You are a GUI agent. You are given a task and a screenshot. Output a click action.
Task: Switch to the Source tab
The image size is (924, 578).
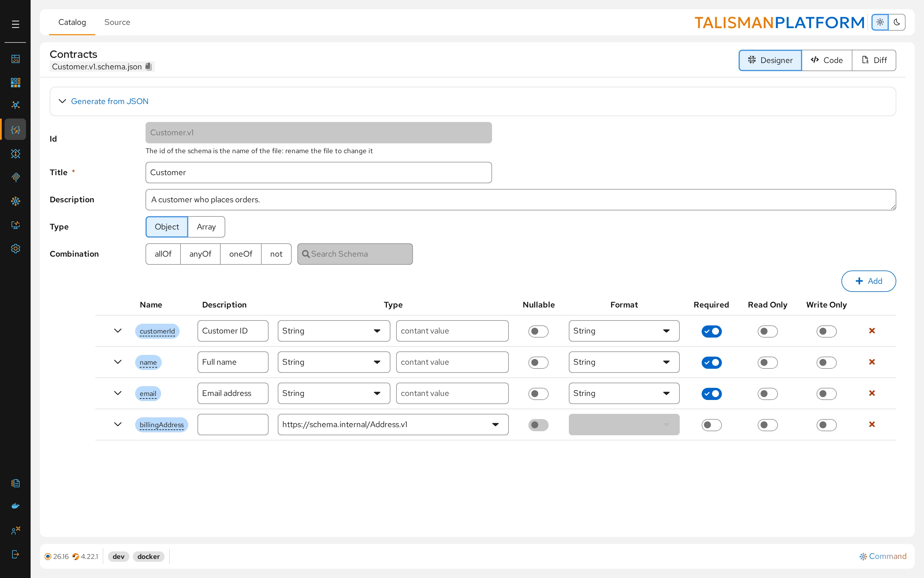point(117,22)
